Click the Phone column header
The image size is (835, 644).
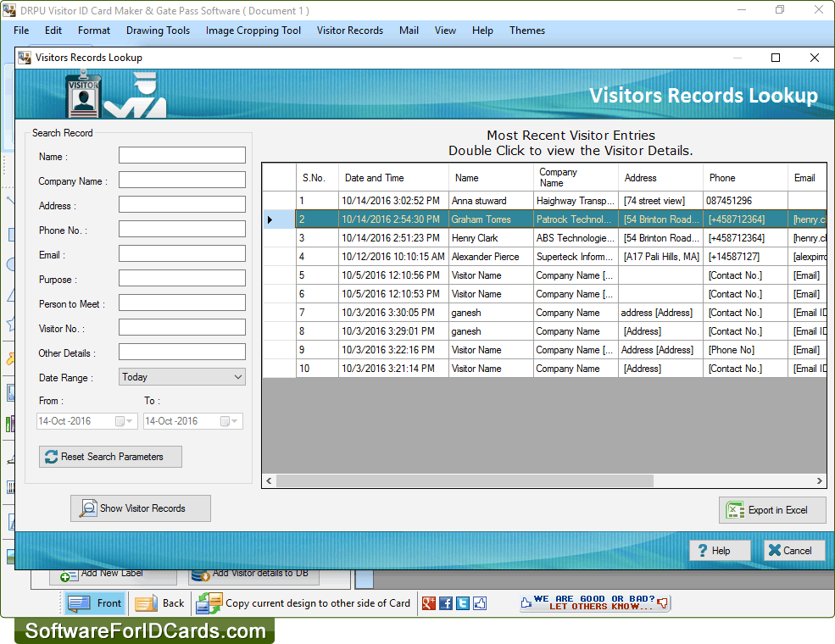coord(745,178)
